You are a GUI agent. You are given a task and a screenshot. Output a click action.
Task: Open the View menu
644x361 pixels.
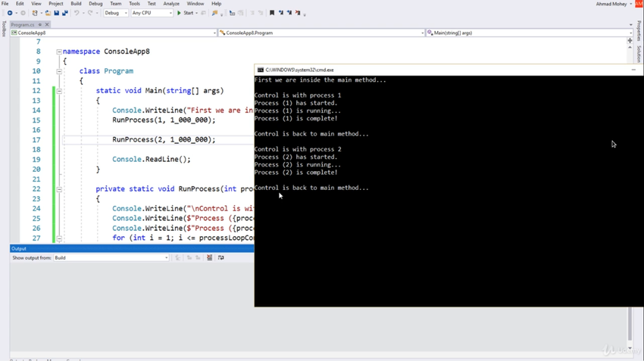[36, 3]
